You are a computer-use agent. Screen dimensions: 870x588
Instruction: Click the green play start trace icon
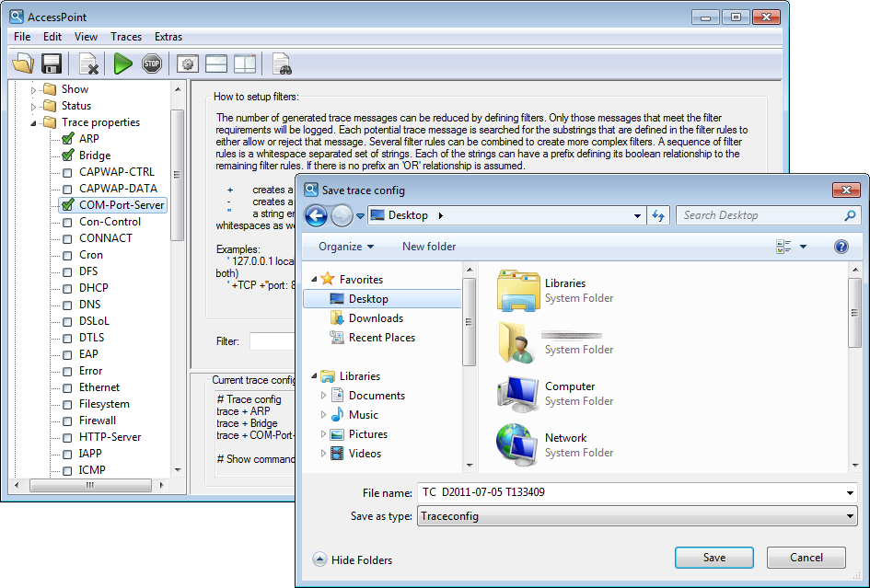coord(123,63)
